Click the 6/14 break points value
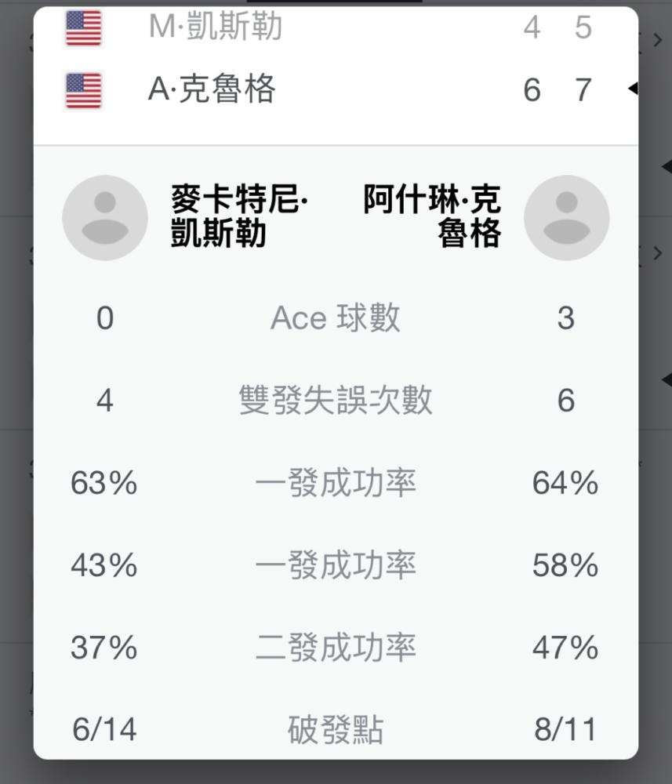 [x=104, y=729]
